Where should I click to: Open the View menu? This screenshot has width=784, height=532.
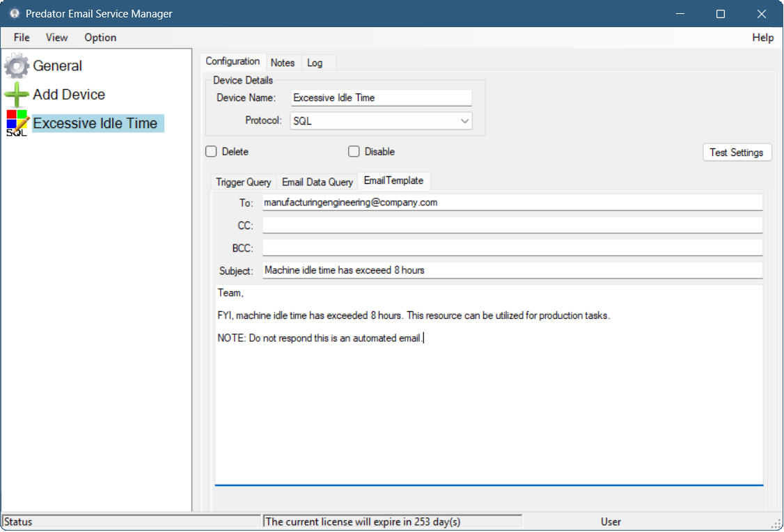point(56,38)
